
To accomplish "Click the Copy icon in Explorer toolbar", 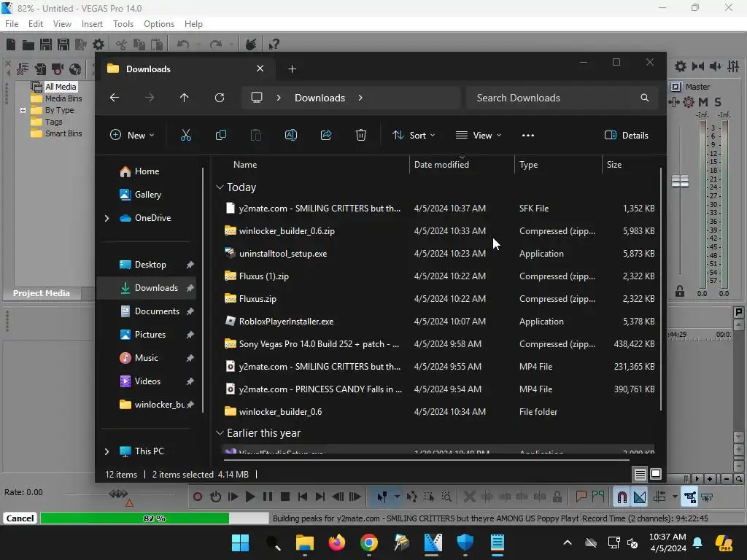I will pos(220,135).
